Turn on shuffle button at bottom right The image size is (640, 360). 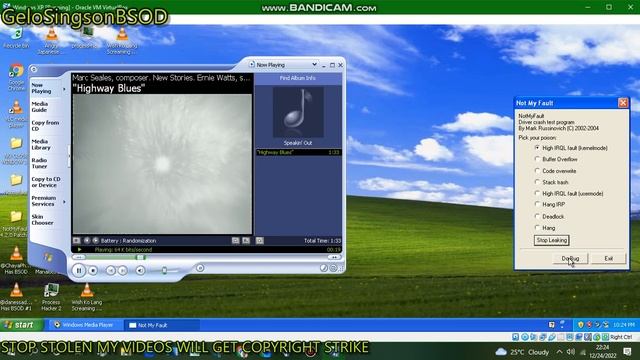click(324, 268)
